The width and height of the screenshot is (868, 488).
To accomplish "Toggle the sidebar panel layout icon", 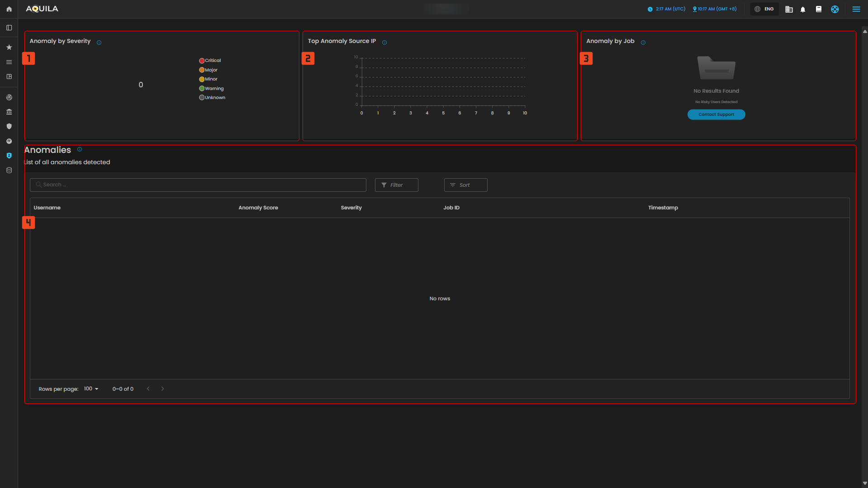I will [x=9, y=28].
